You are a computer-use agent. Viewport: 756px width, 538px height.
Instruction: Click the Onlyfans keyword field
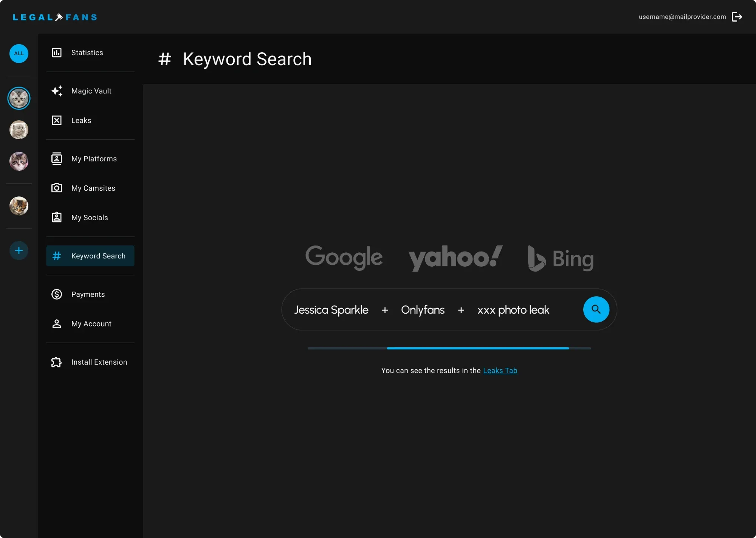(423, 310)
